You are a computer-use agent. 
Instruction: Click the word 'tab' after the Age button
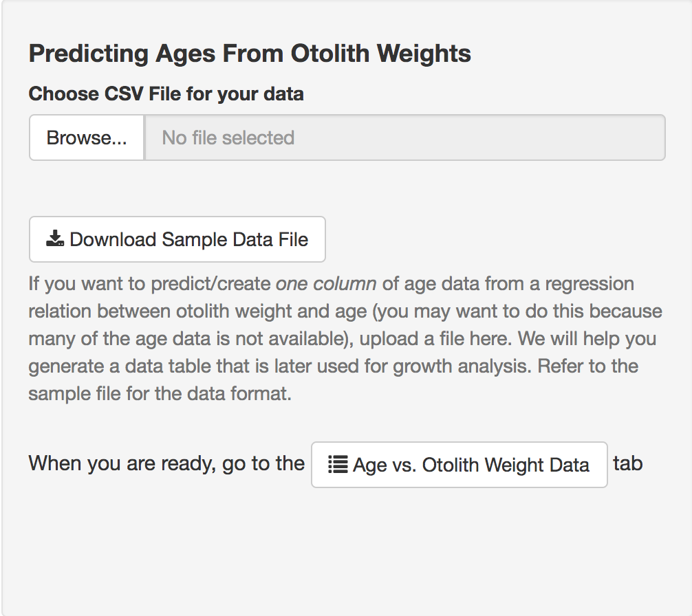(x=627, y=463)
